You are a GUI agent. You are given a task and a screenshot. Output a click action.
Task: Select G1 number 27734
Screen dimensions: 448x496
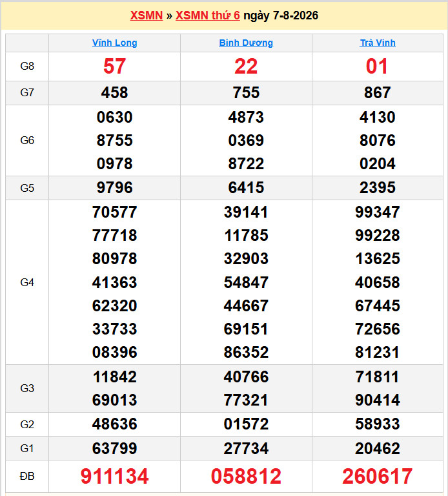click(x=246, y=449)
